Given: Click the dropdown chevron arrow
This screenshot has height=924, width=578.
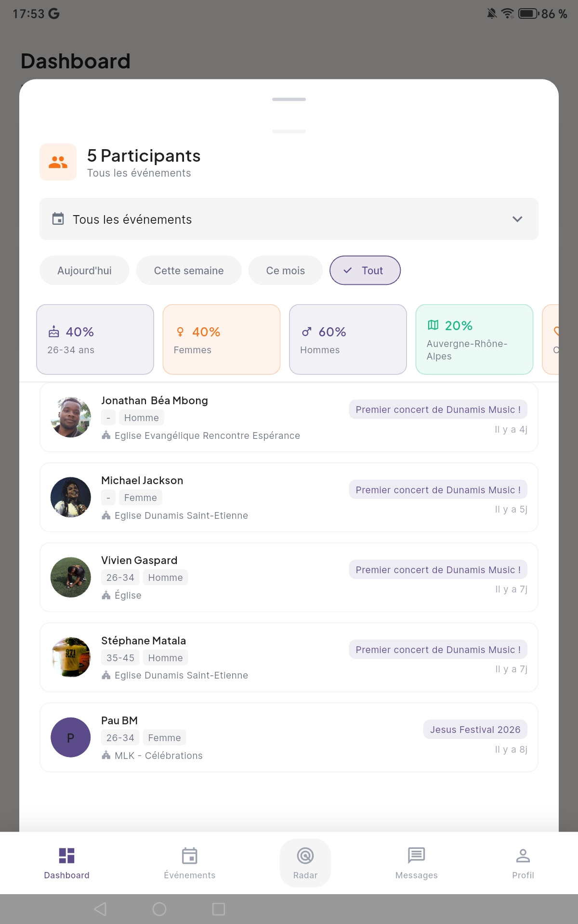Looking at the screenshot, I should point(517,219).
